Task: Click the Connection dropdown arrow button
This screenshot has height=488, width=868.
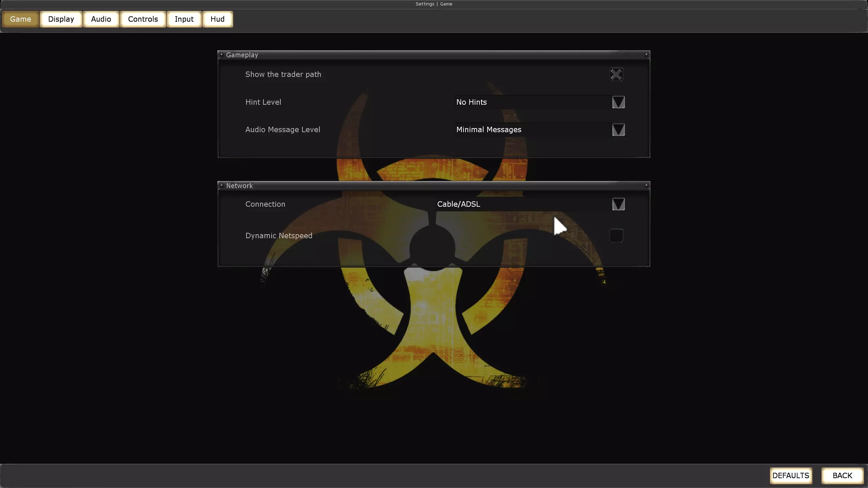Action: (x=618, y=204)
